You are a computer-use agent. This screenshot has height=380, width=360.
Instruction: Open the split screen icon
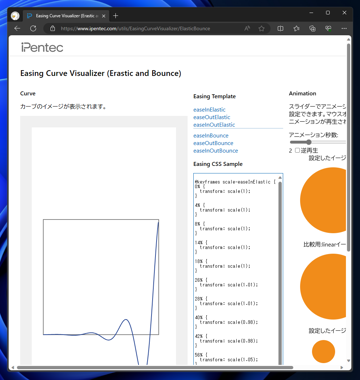(x=280, y=29)
